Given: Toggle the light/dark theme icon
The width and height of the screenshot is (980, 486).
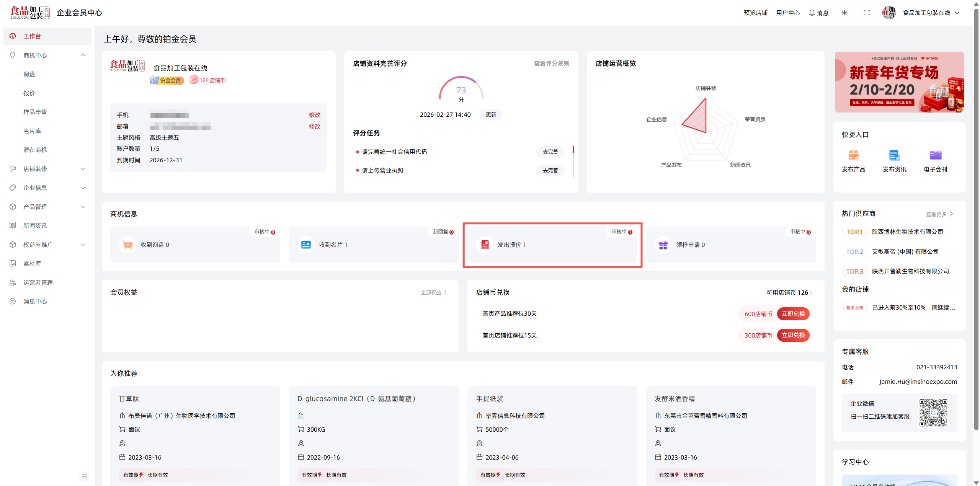Looking at the screenshot, I should [844, 13].
